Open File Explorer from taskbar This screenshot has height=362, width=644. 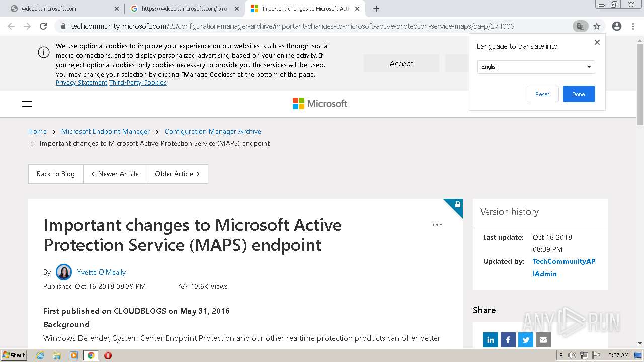57,355
